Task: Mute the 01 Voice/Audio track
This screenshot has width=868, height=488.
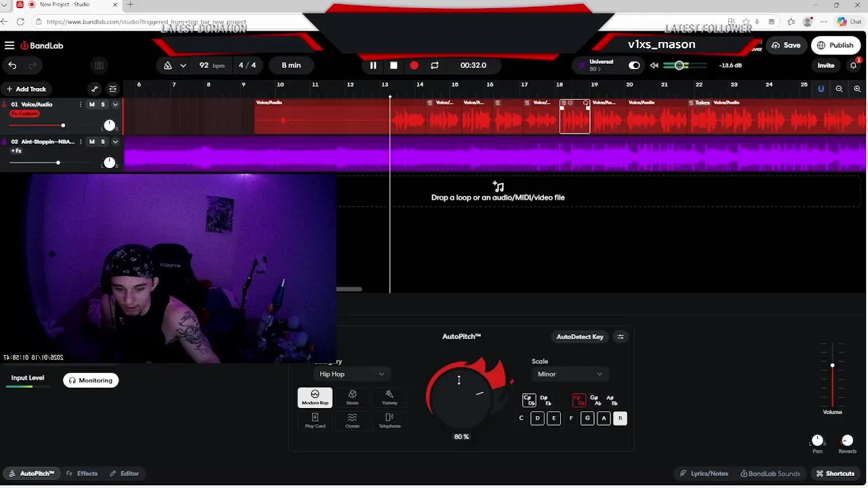Action: [x=92, y=104]
